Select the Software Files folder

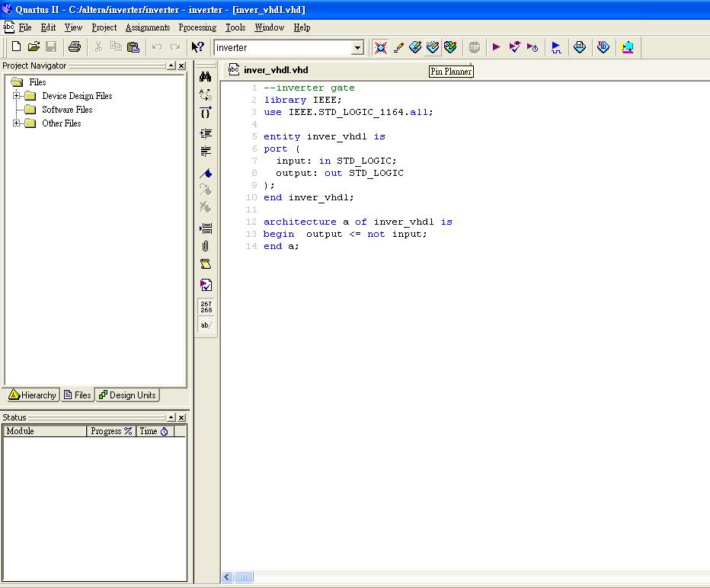click(66, 110)
